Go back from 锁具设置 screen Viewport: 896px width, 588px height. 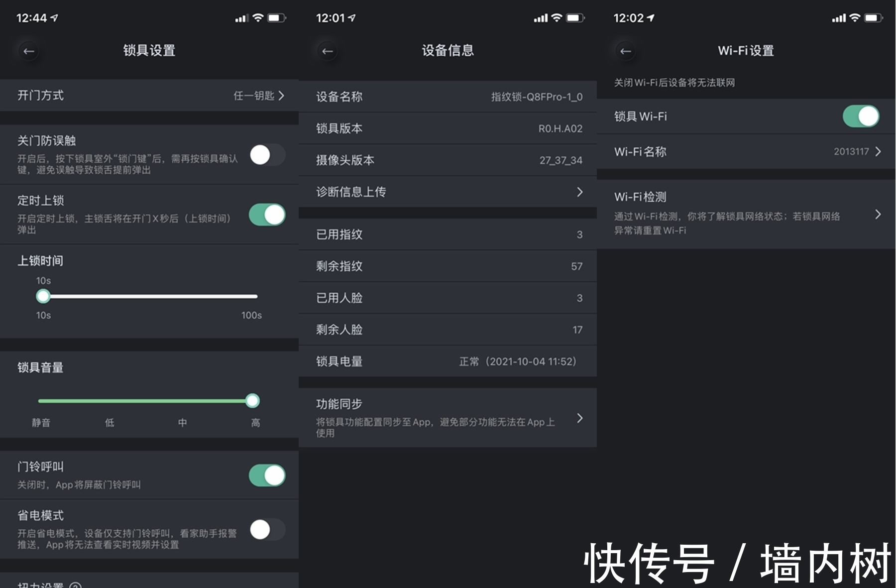coord(29,51)
